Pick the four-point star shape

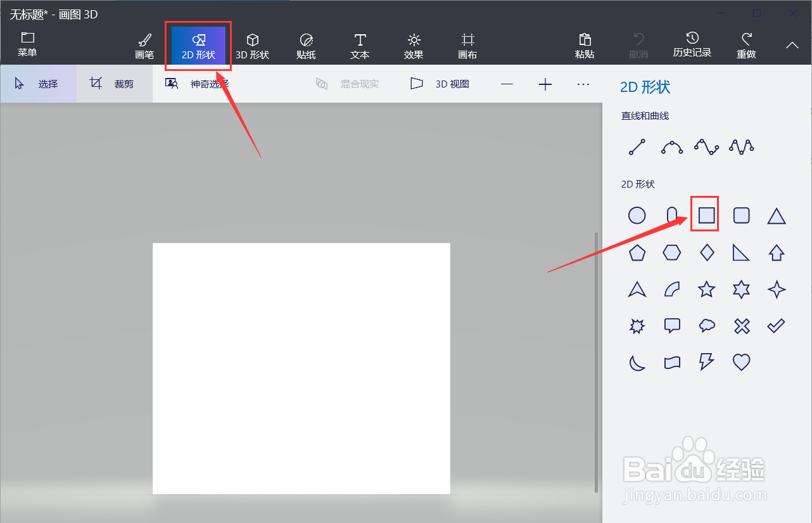[777, 290]
